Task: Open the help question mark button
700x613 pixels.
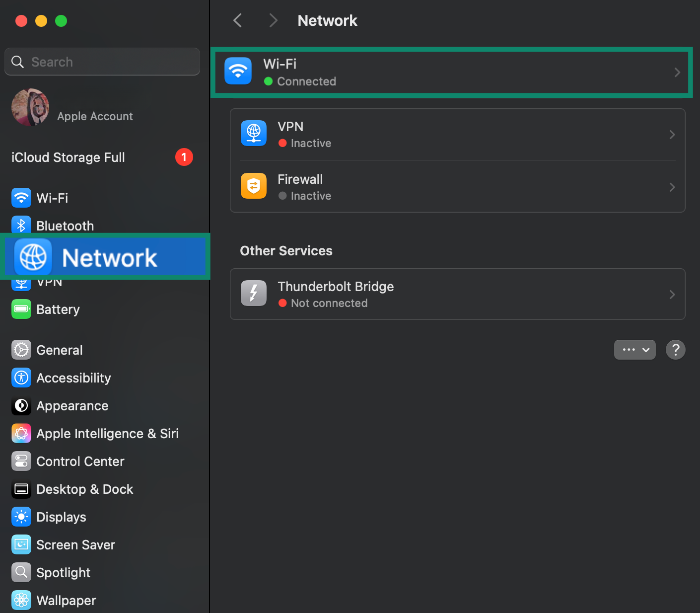Action: click(x=675, y=350)
